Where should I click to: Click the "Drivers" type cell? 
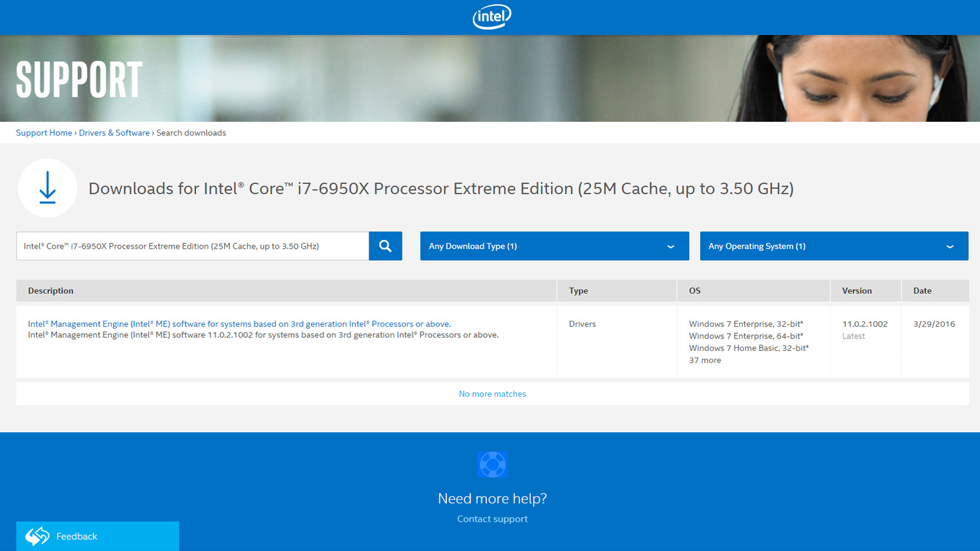(x=582, y=324)
